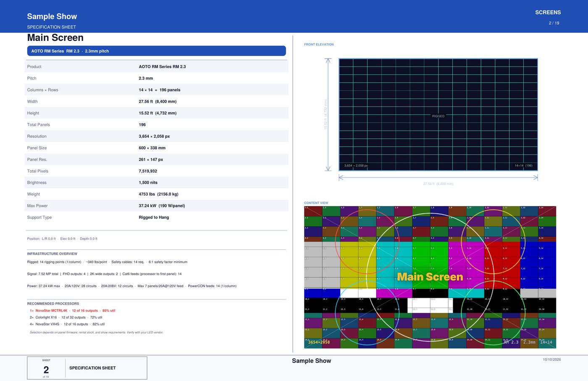Click the footer 'SPECIFICATION SHEET' title
Screen dimensions: 588x381
click(92, 368)
